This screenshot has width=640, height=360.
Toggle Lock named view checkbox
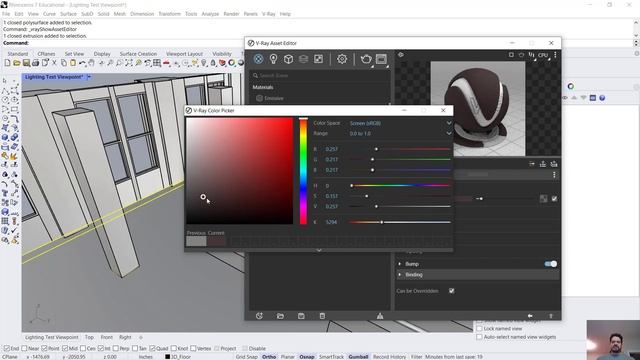(480, 328)
